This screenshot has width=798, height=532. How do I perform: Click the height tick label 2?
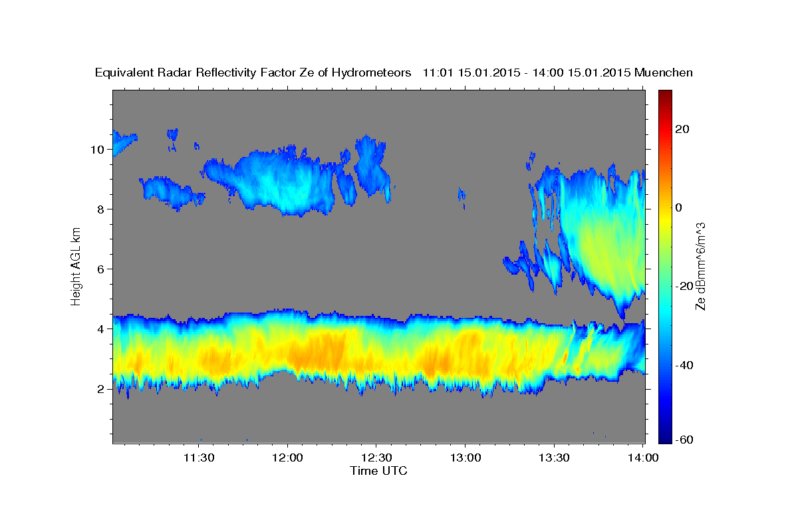[102, 389]
